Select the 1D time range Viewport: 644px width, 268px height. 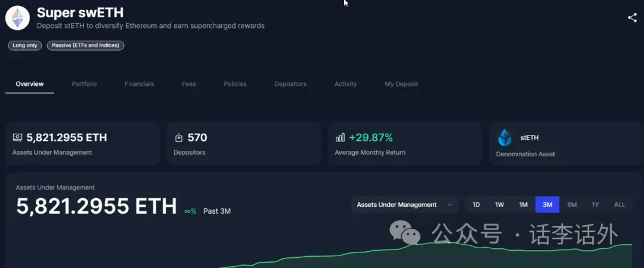pyautogui.click(x=476, y=205)
